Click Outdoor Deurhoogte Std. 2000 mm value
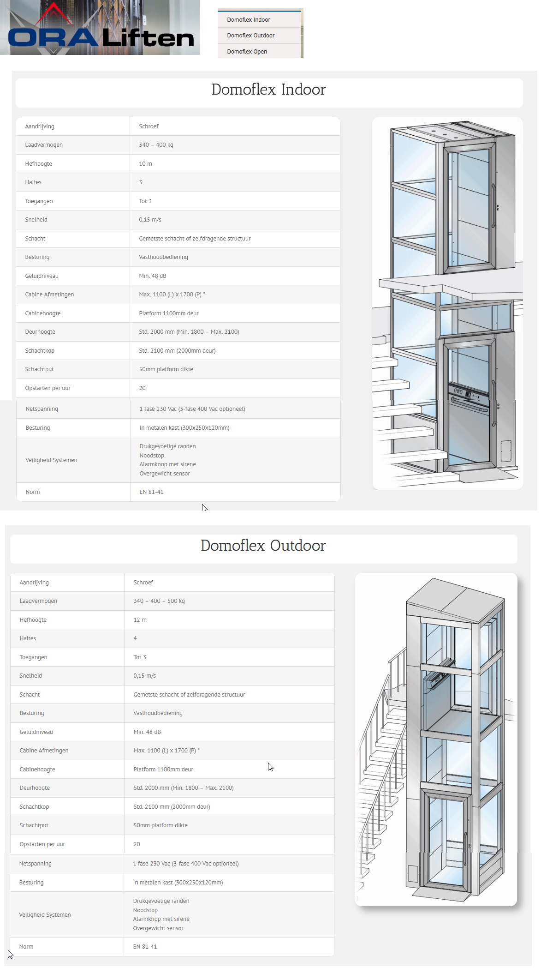Image resolution: width=553 pixels, height=980 pixels. [x=184, y=788]
